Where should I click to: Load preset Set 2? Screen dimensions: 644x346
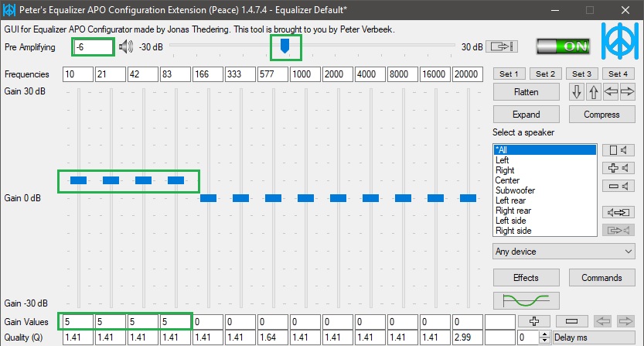(x=546, y=74)
